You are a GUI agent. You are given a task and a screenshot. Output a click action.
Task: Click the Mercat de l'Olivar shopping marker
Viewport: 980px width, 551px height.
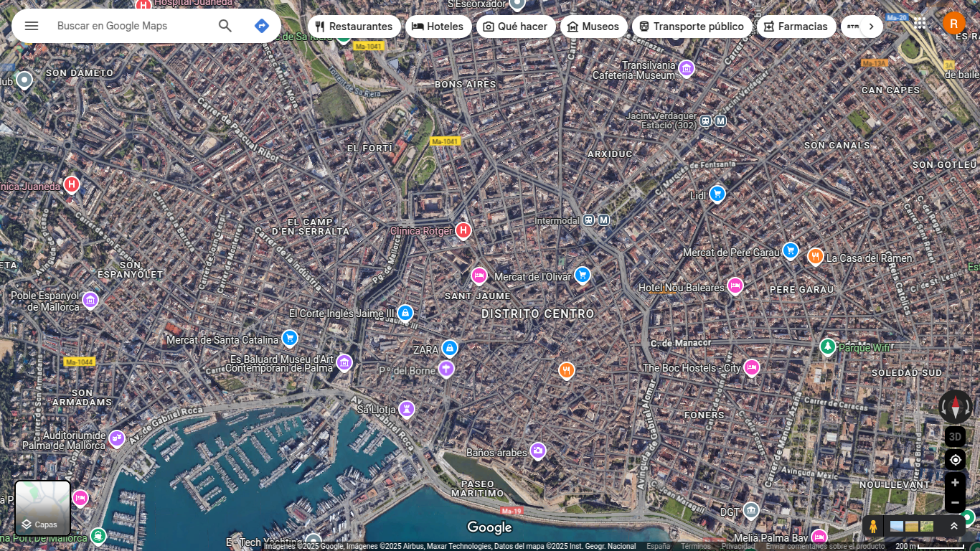click(583, 275)
